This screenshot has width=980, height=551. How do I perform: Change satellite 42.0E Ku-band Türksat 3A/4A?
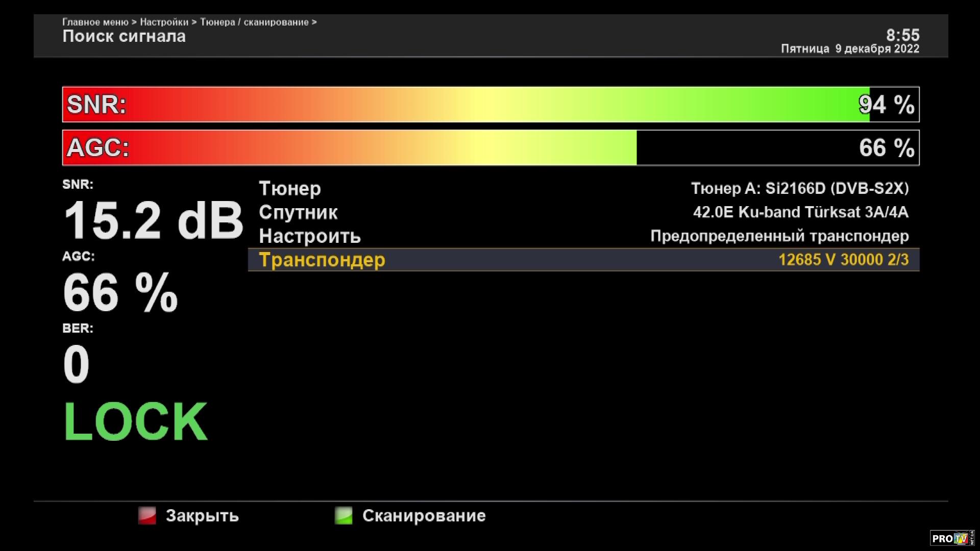(x=800, y=212)
